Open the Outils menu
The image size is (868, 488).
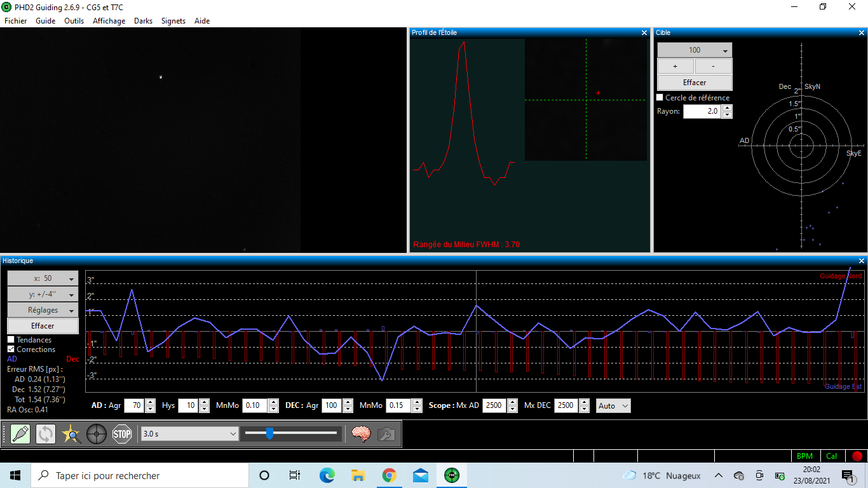click(x=74, y=21)
